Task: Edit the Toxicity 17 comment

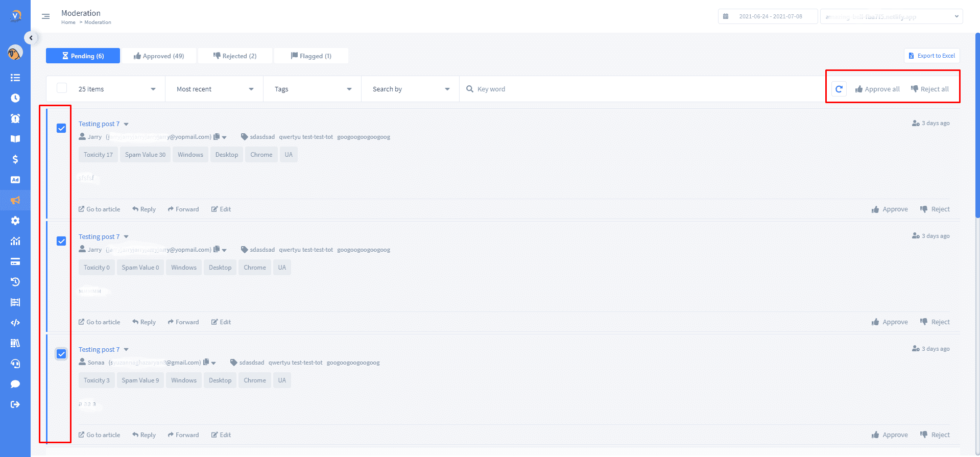Action: click(x=221, y=209)
